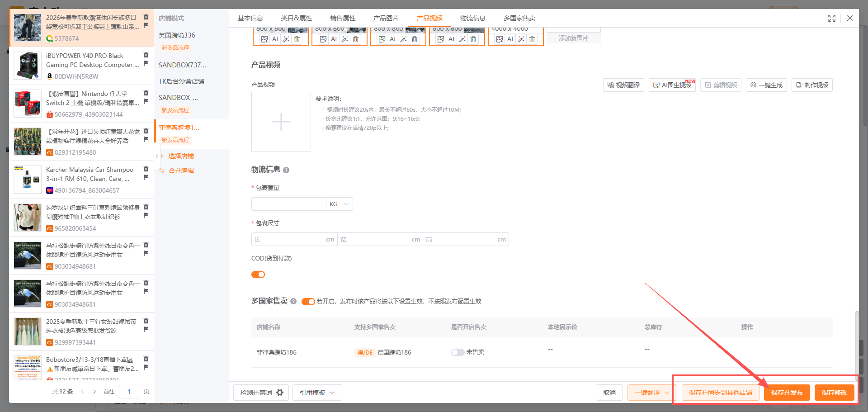This screenshot has width=868, height=412.
Task: Delete the 纯罗纹针织 T-shirt product entry
Action: (x=146, y=207)
